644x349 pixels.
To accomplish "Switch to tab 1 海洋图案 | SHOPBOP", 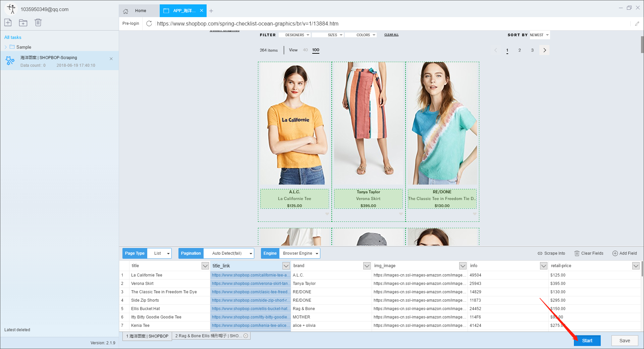I will [x=147, y=336].
